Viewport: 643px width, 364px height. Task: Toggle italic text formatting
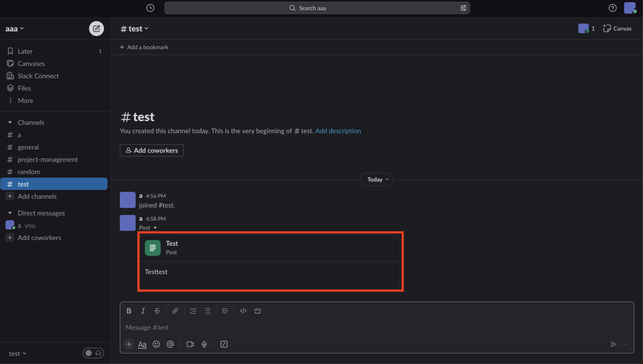pyautogui.click(x=143, y=311)
